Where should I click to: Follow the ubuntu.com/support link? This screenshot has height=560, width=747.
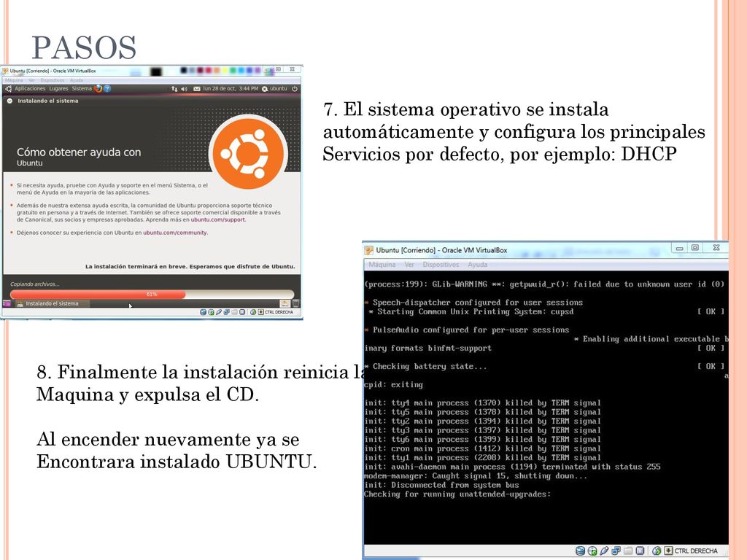click(x=217, y=220)
